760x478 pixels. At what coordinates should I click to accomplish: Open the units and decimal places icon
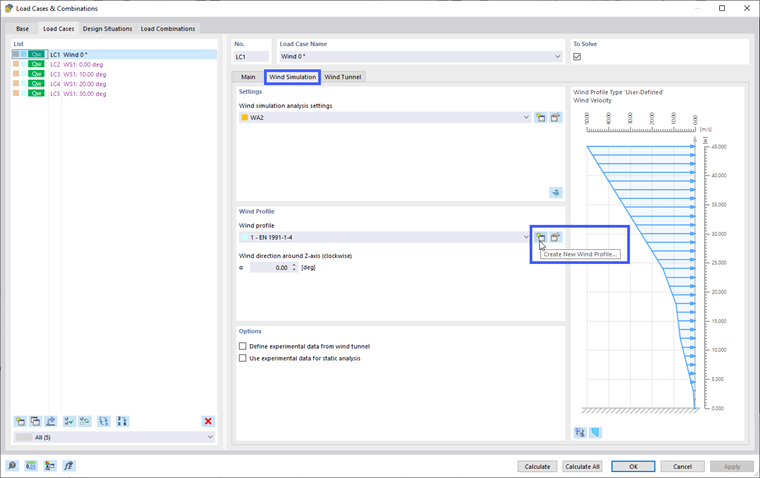click(31, 466)
